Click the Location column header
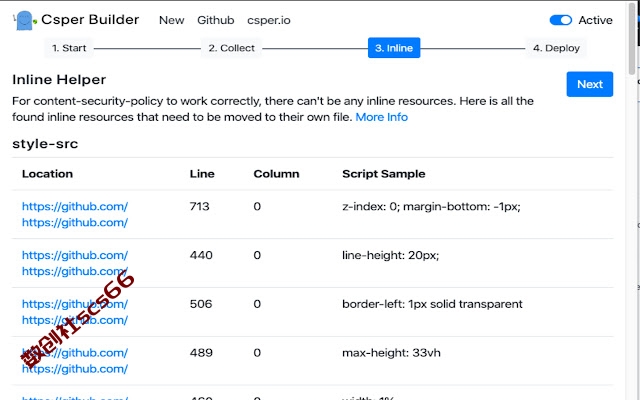This screenshot has height=400, width=640. pos(47,174)
